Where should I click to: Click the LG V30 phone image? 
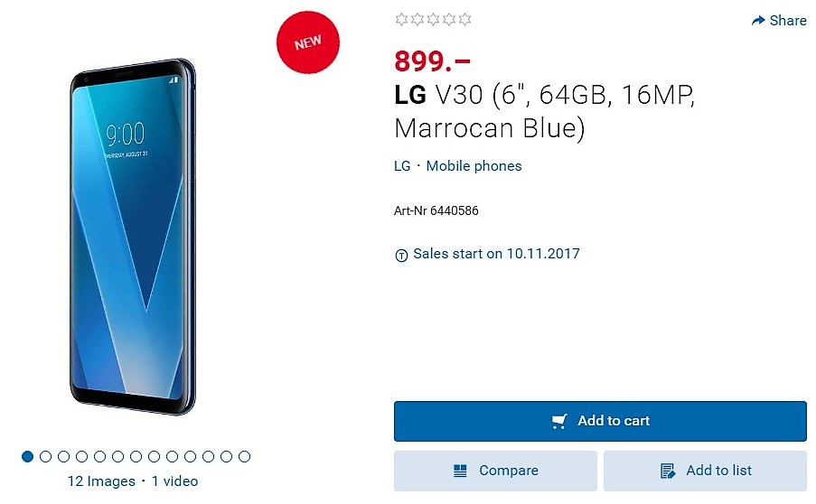133,237
